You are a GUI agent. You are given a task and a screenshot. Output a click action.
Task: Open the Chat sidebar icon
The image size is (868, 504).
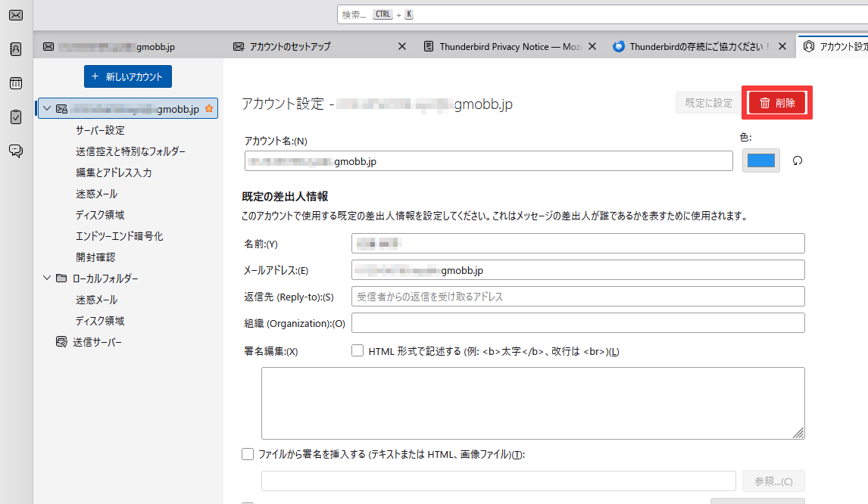[x=16, y=151]
